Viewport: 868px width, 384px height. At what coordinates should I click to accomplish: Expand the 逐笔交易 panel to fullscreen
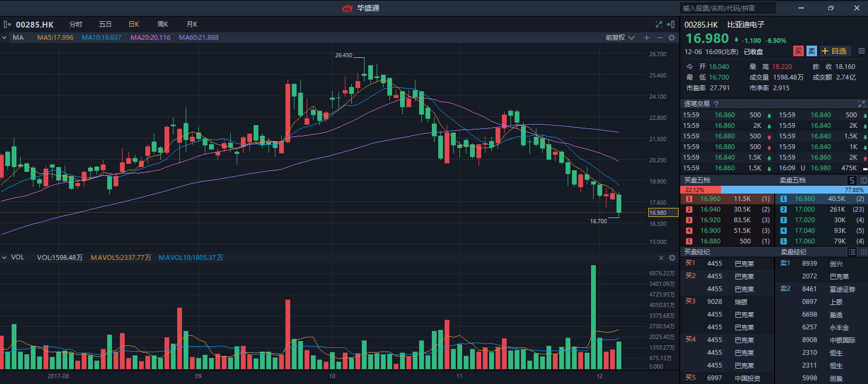pyautogui.click(x=861, y=104)
